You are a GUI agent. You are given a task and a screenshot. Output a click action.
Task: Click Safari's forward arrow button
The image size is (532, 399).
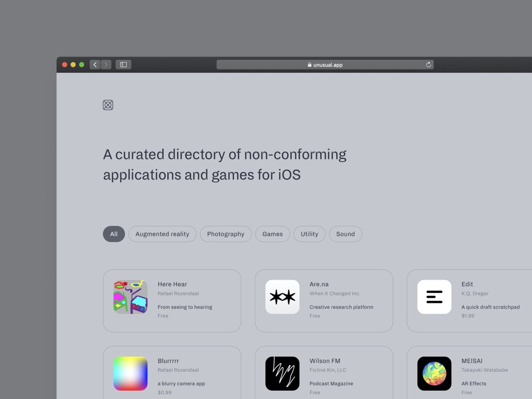pos(106,64)
